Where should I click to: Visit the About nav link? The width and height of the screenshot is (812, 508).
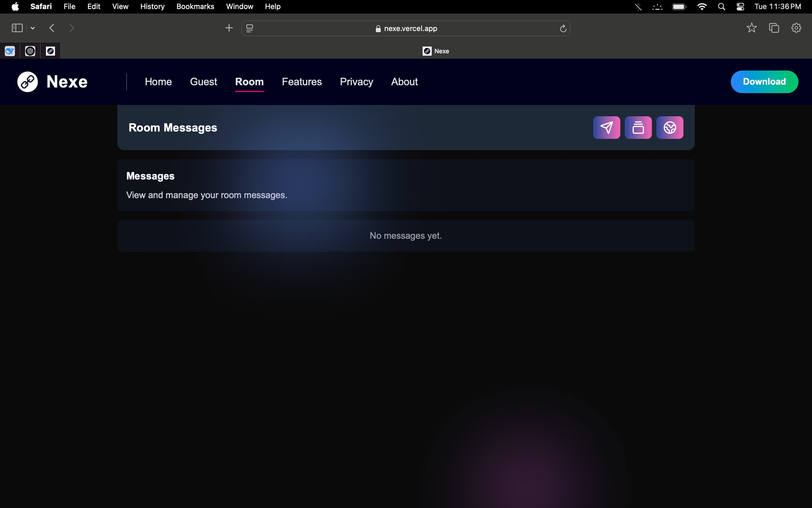point(404,82)
